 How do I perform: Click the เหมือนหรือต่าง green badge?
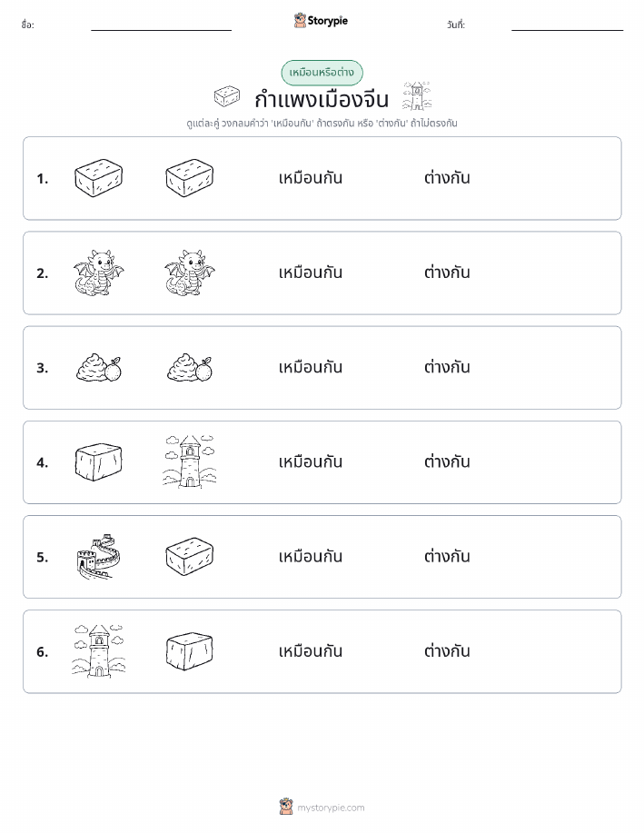tap(322, 73)
